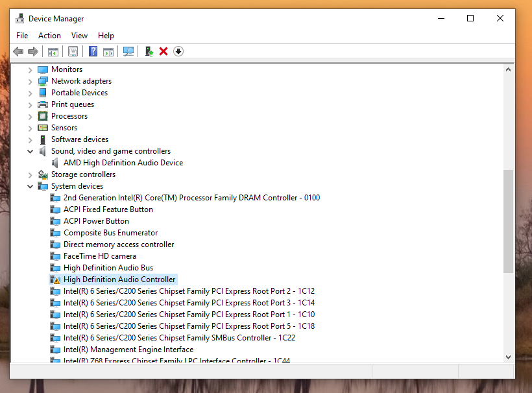Image resolution: width=532 pixels, height=393 pixels.
Task: Select ACPI Power Button entry
Action: (x=97, y=221)
